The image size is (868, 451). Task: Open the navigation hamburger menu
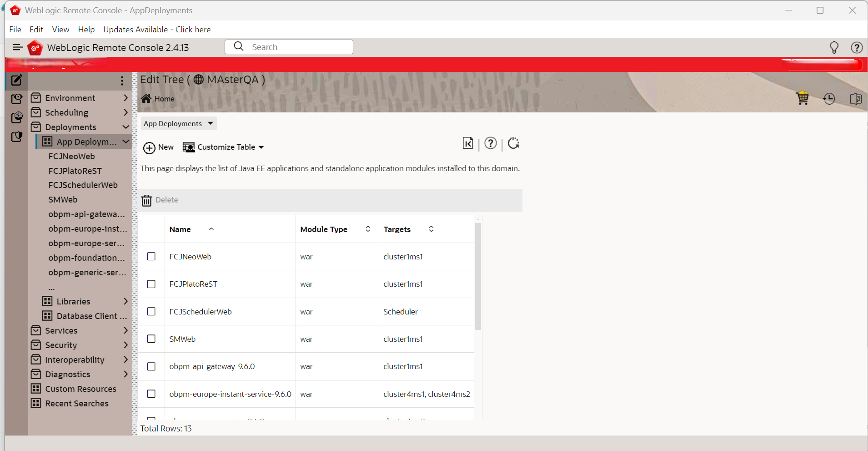point(18,47)
